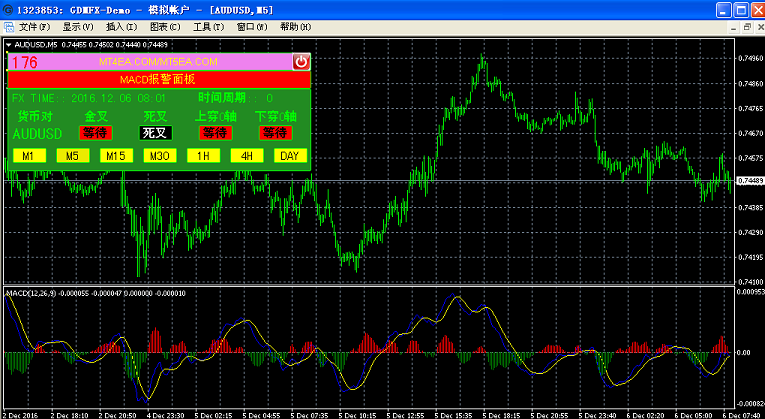The height and width of the screenshot is (419, 765).
Task: Open the 图表(C) menu
Action: 165,27
